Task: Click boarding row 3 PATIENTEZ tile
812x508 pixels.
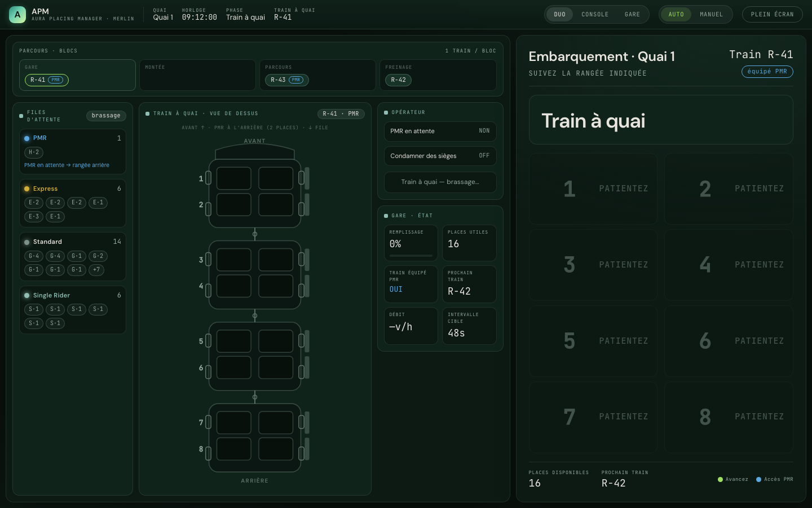Action: point(593,265)
